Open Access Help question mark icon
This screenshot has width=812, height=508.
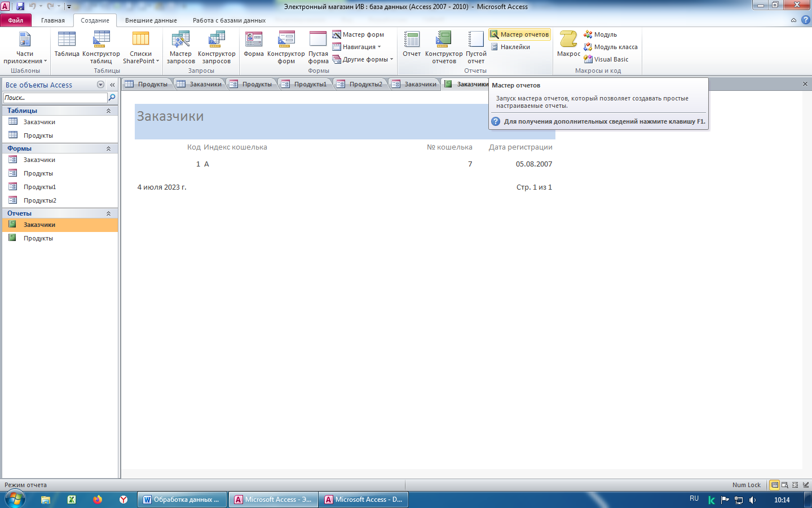click(805, 20)
